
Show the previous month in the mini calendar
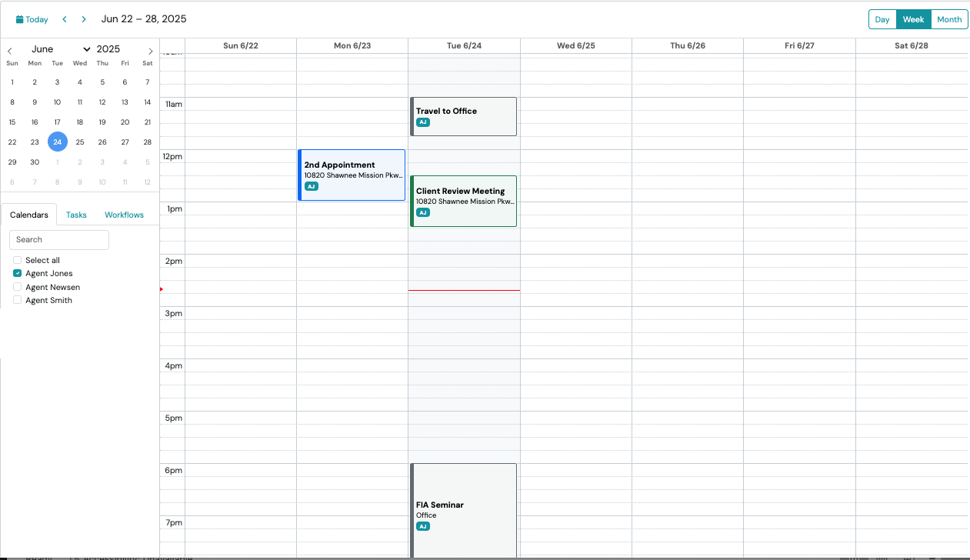[10, 51]
